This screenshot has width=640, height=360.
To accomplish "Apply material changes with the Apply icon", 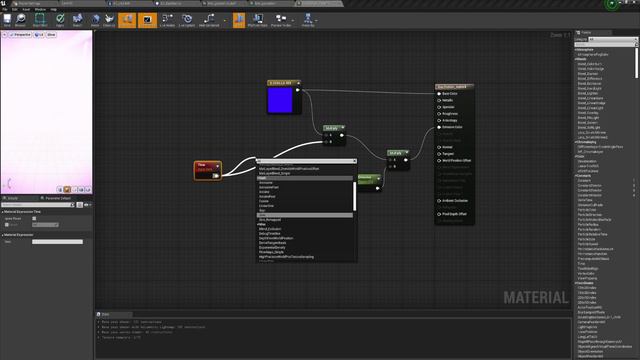I will tap(60, 20).
